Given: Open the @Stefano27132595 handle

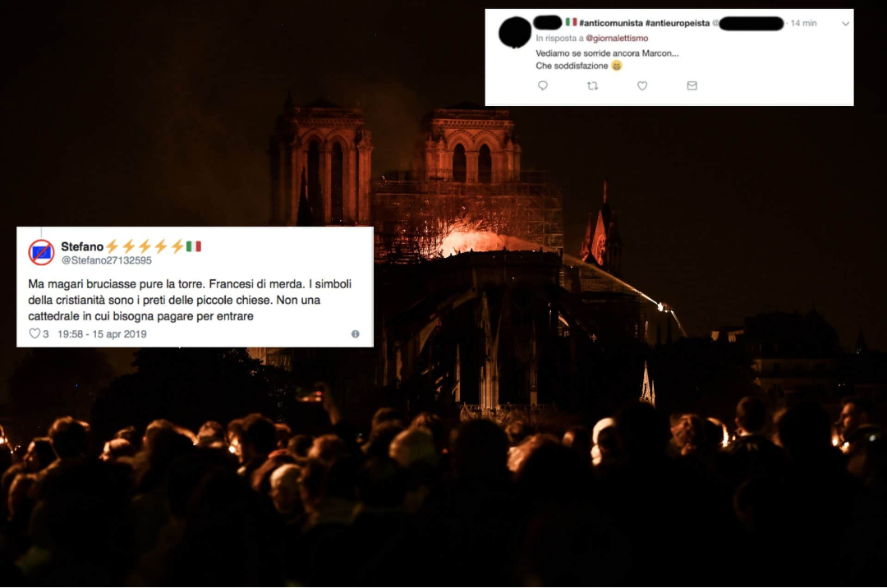Looking at the screenshot, I should tap(106, 260).
